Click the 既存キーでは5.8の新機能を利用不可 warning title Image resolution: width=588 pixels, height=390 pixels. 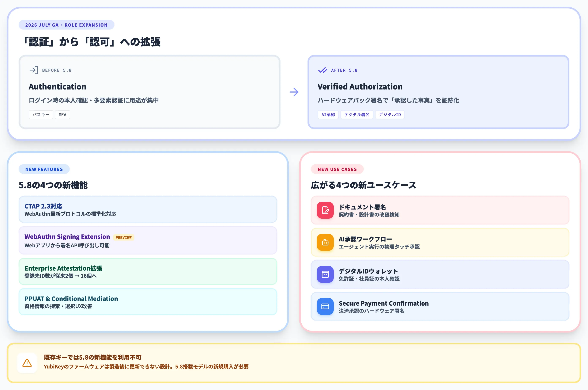point(93,357)
